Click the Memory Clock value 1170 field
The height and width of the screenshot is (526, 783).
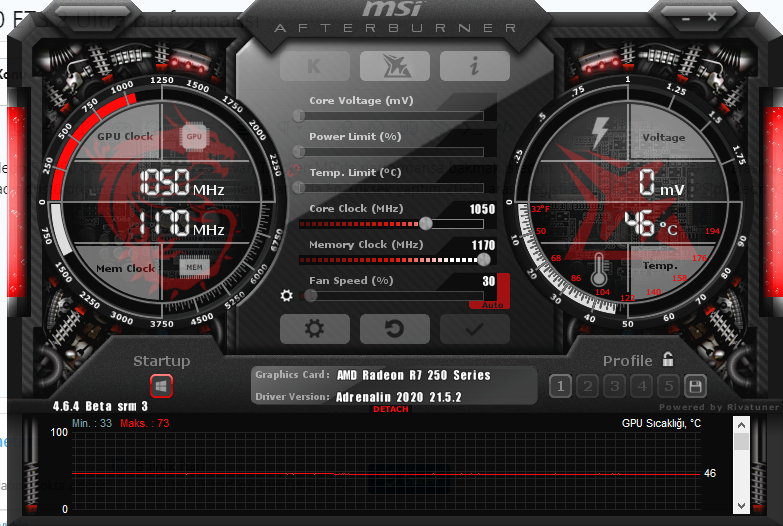point(483,245)
